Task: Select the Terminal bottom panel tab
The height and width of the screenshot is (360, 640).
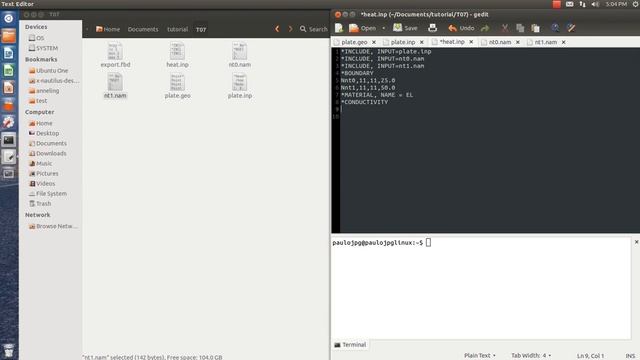Action: (350, 344)
